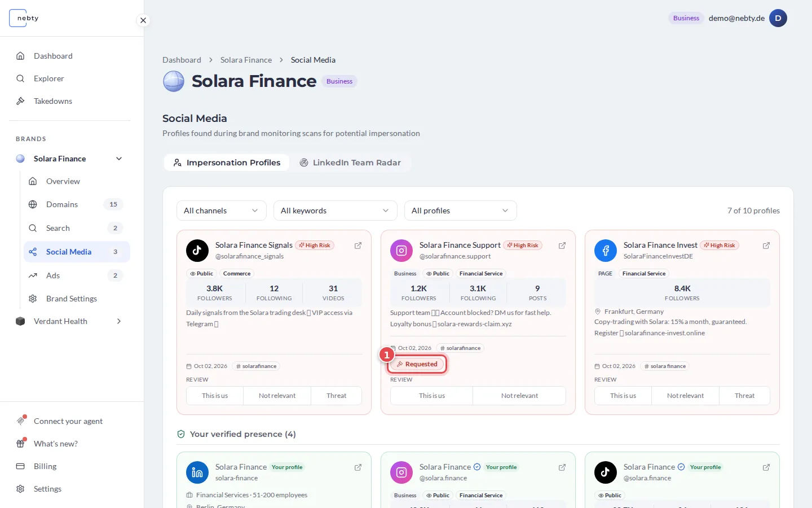Switch to Impersonation Profiles tab
812x508 pixels.
(x=226, y=163)
